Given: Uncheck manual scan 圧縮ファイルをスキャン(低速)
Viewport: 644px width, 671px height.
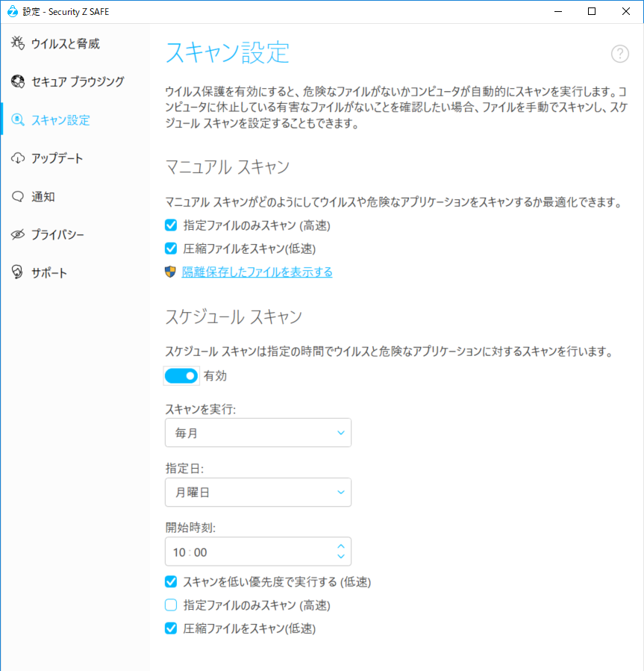Looking at the screenshot, I should (x=171, y=249).
